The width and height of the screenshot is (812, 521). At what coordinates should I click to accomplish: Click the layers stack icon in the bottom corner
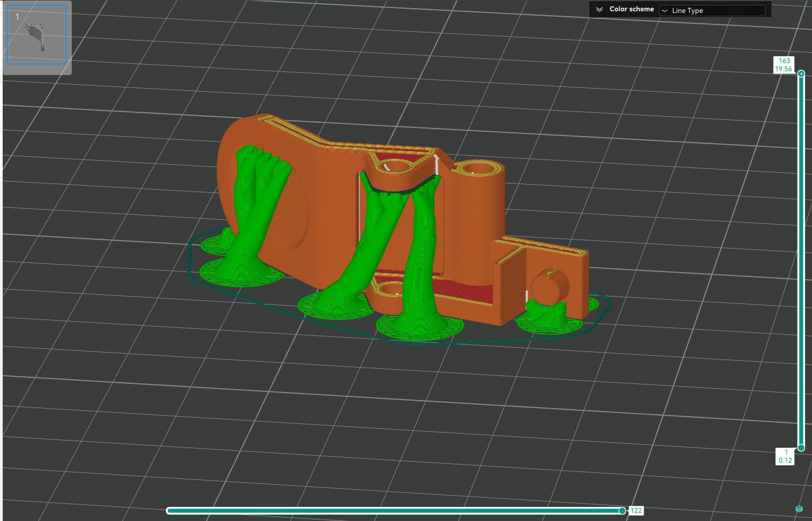799,509
